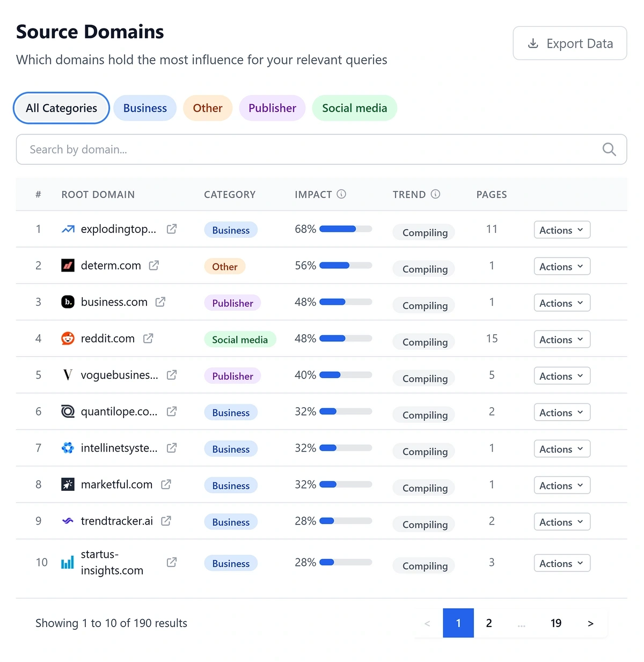Focus the Search by domain field
This screenshot has height=662, width=644.
(x=321, y=149)
